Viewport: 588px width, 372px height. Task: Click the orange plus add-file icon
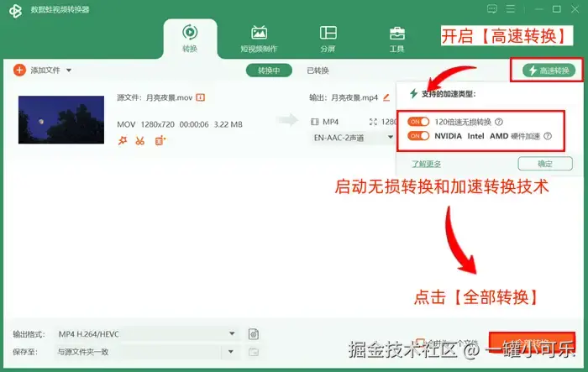click(x=19, y=71)
